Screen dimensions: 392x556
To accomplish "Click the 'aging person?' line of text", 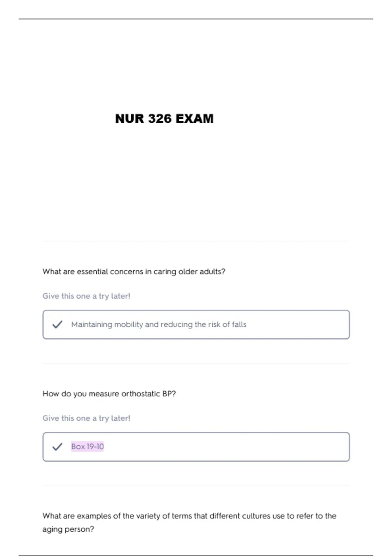I will 68,529.
